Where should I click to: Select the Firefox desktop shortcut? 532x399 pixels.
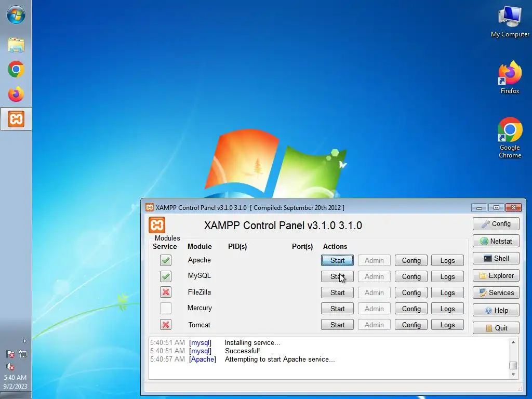point(510,77)
